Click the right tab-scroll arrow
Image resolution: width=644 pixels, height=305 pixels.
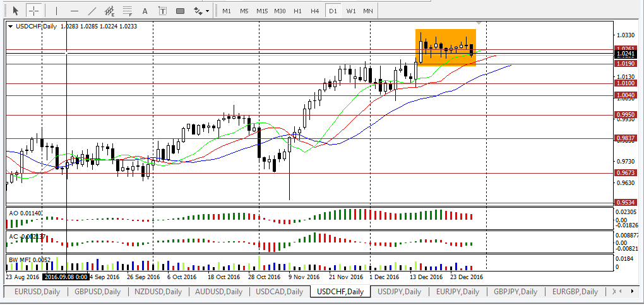pyautogui.click(x=631, y=292)
